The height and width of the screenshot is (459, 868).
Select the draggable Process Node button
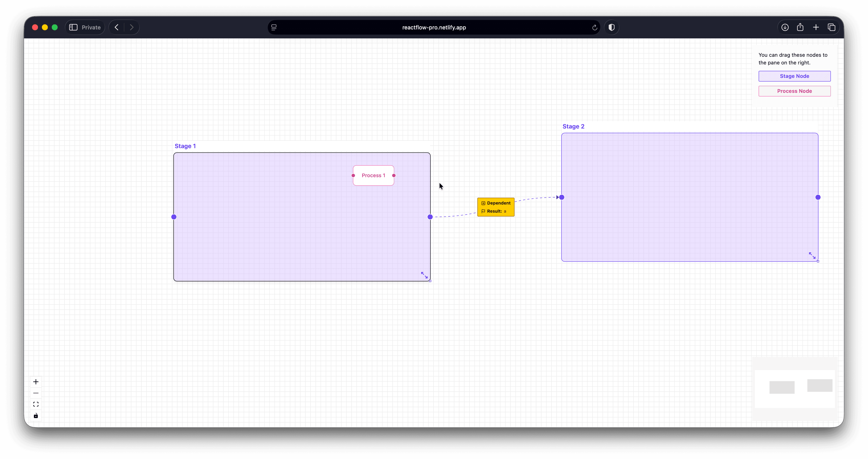point(794,91)
